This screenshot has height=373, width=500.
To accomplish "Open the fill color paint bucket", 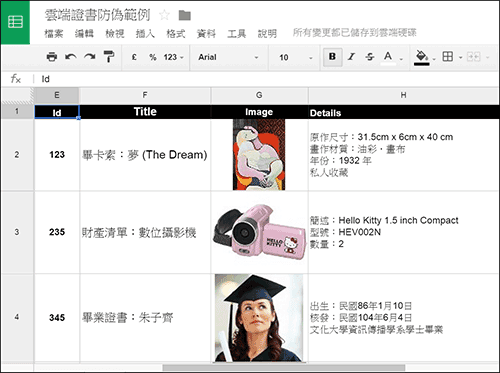I will point(422,57).
